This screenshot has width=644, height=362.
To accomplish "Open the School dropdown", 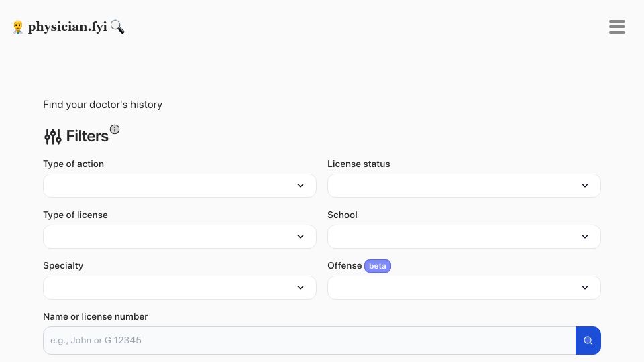I will tap(464, 237).
